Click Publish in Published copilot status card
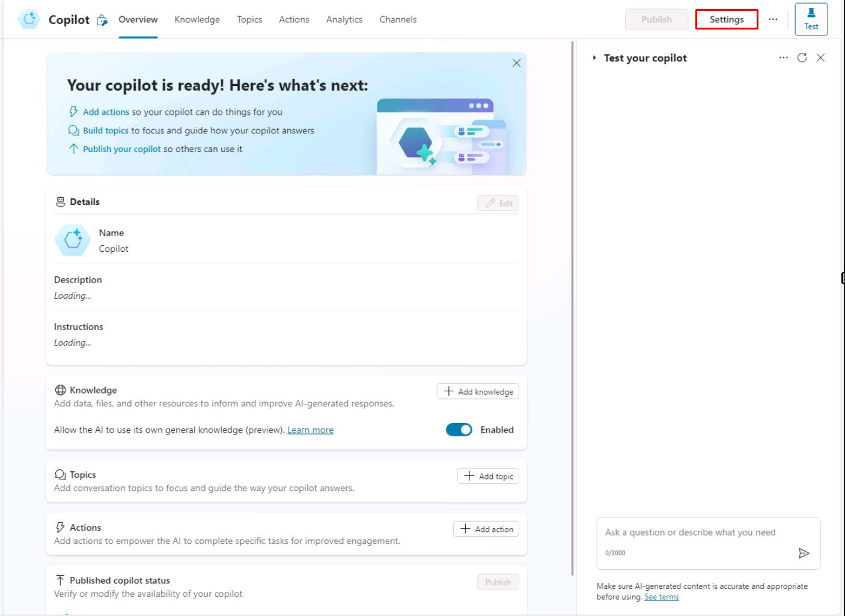 (x=498, y=582)
